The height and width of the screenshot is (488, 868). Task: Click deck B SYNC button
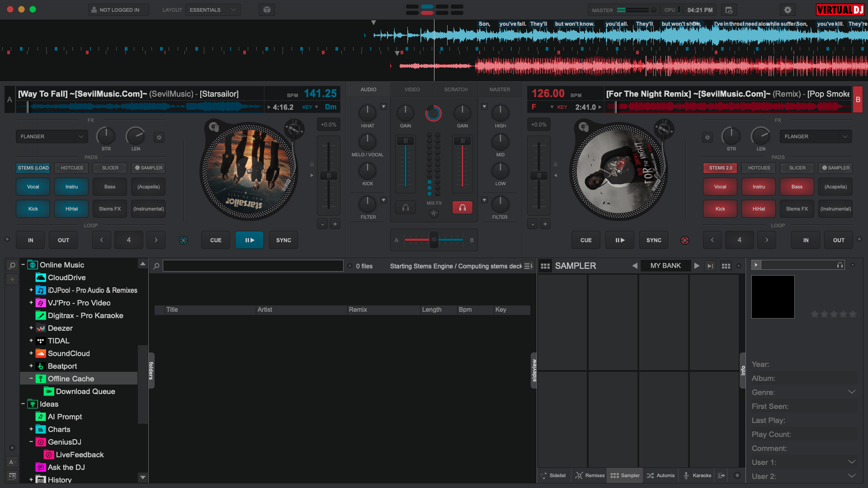click(654, 240)
